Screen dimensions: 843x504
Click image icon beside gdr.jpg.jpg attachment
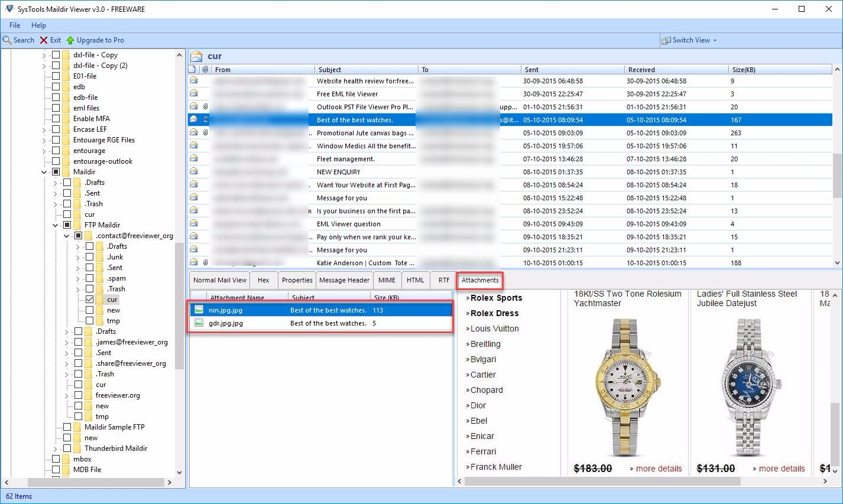[199, 323]
